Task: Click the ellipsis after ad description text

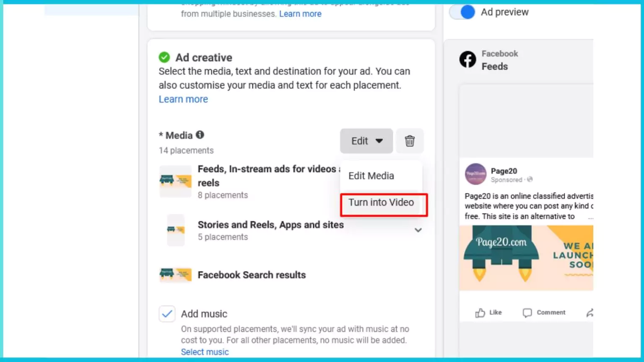Action: pos(590,217)
